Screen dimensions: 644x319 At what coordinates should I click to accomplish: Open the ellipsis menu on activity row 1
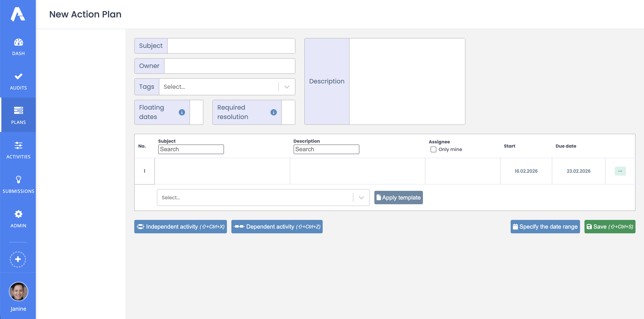[x=620, y=171]
